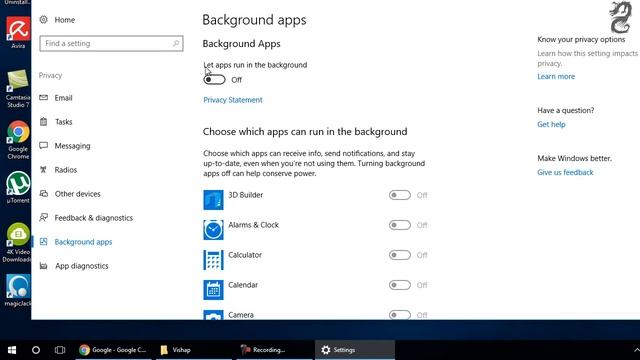Click Give us feedback link
The width and height of the screenshot is (640, 360).
[x=565, y=172]
